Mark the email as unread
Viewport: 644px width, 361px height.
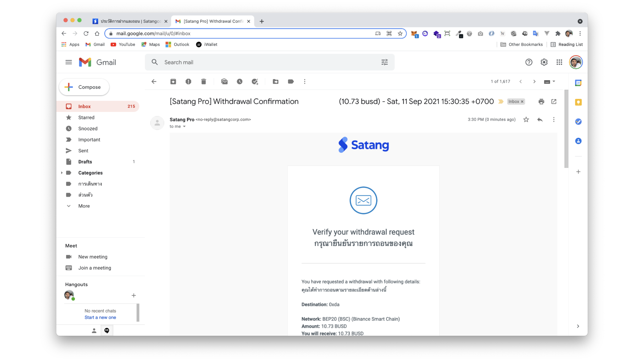[x=224, y=81]
